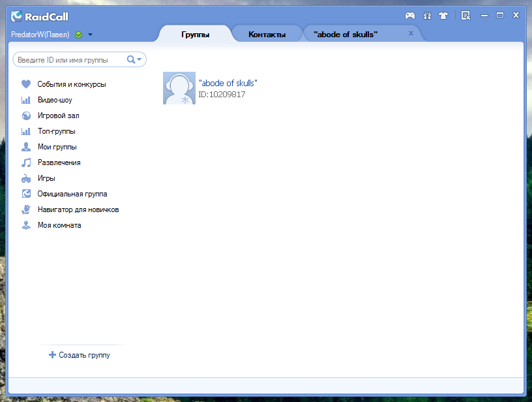This screenshot has height=402, width=532.
Task: Click the chart icon next to Видео-шоу
Action: pos(26,100)
